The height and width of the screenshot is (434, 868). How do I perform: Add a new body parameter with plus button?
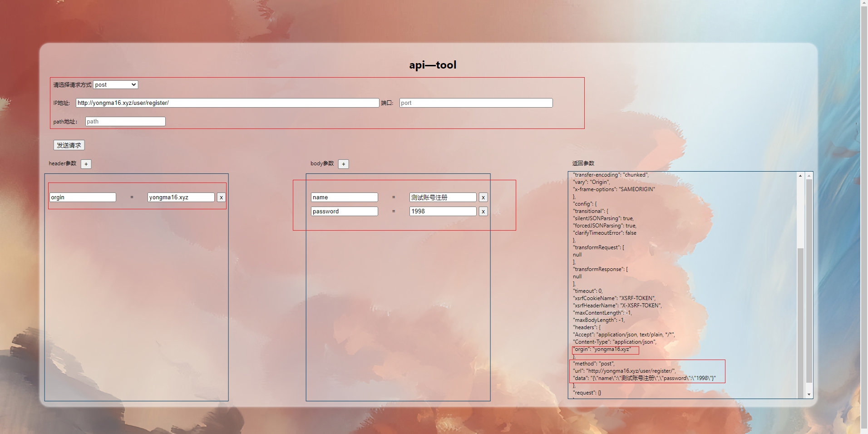(344, 164)
